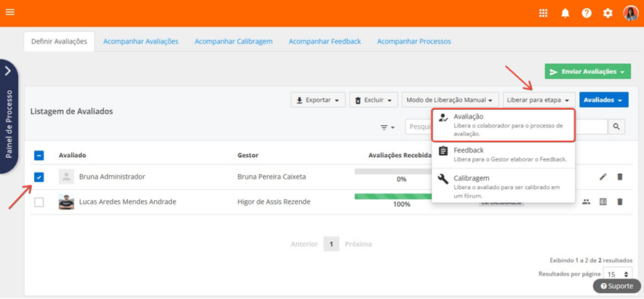This screenshot has width=644, height=299.
Task: Uncheck the Bruna Administrador checkbox
Action: pos(39,177)
